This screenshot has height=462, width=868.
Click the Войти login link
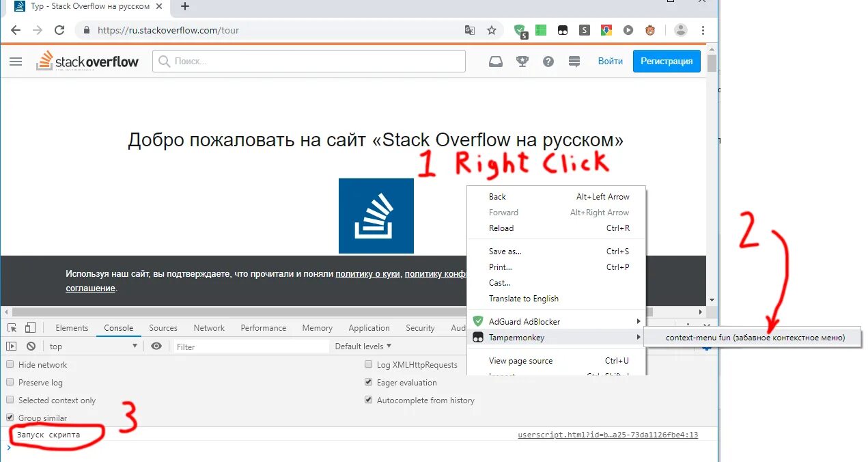coord(611,61)
